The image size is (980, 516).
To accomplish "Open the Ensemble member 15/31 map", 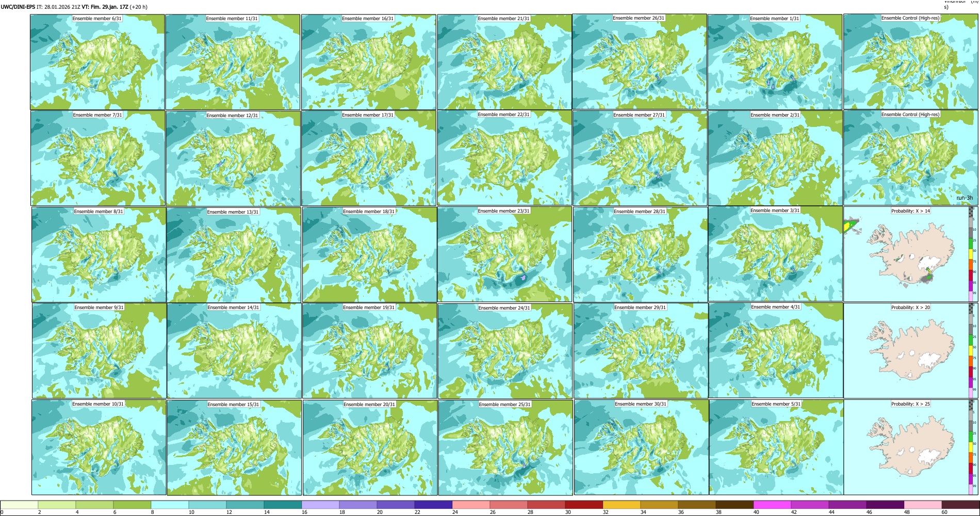I will coord(234,448).
